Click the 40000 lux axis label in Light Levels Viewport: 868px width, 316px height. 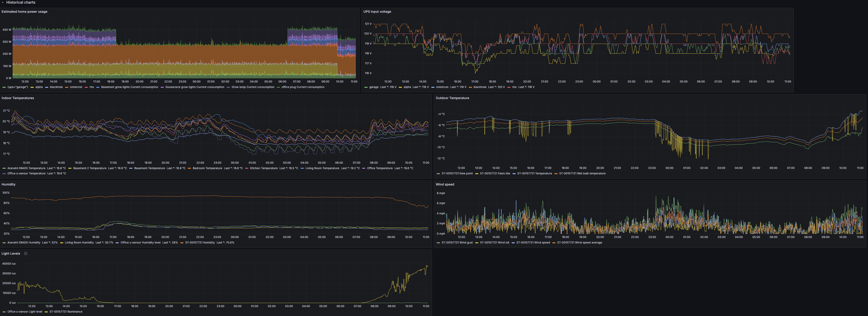click(x=9, y=264)
